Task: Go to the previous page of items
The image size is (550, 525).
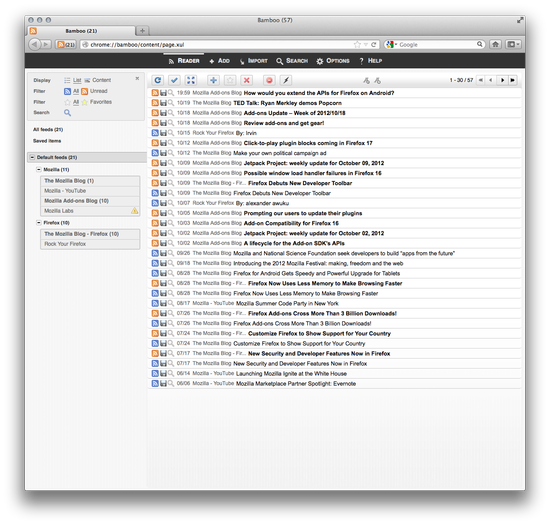Action: coord(491,80)
